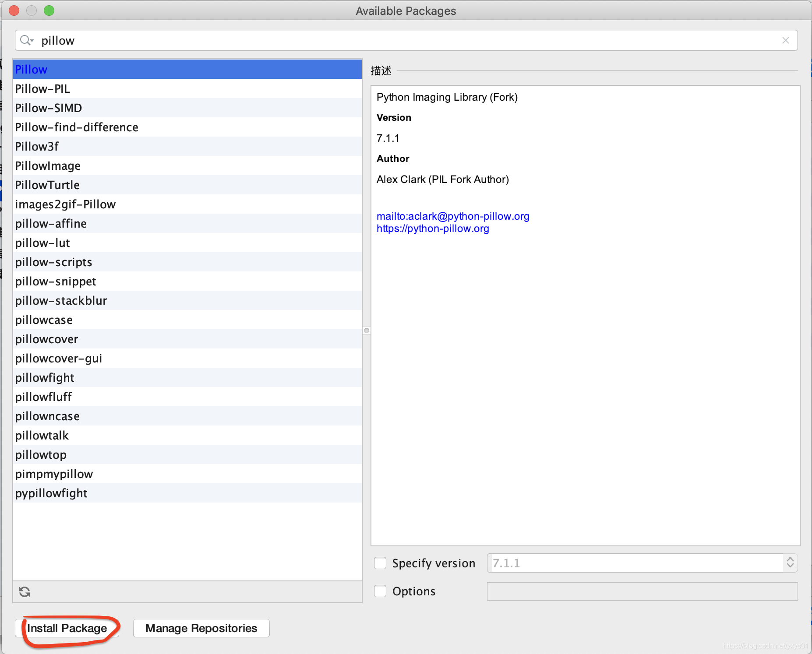812x654 pixels.
Task: Select the Pillow3f package
Action: [x=187, y=146]
